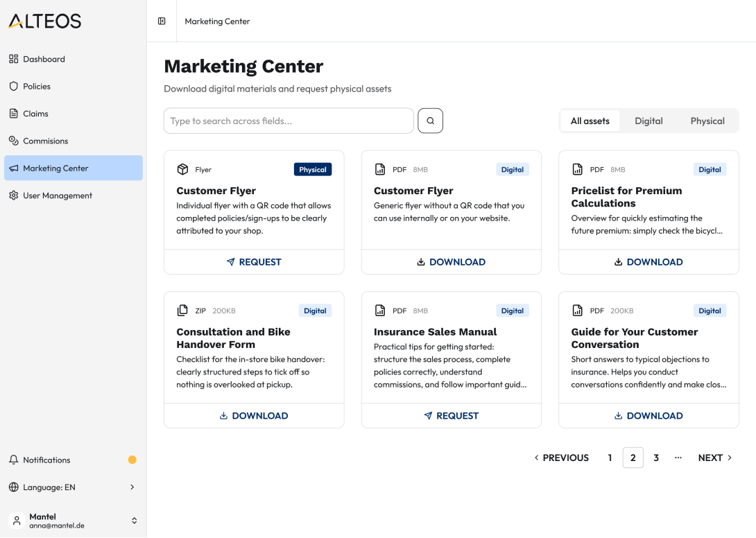Click the PDF icon on the Pricelist for Premium Calculations card

(577, 169)
